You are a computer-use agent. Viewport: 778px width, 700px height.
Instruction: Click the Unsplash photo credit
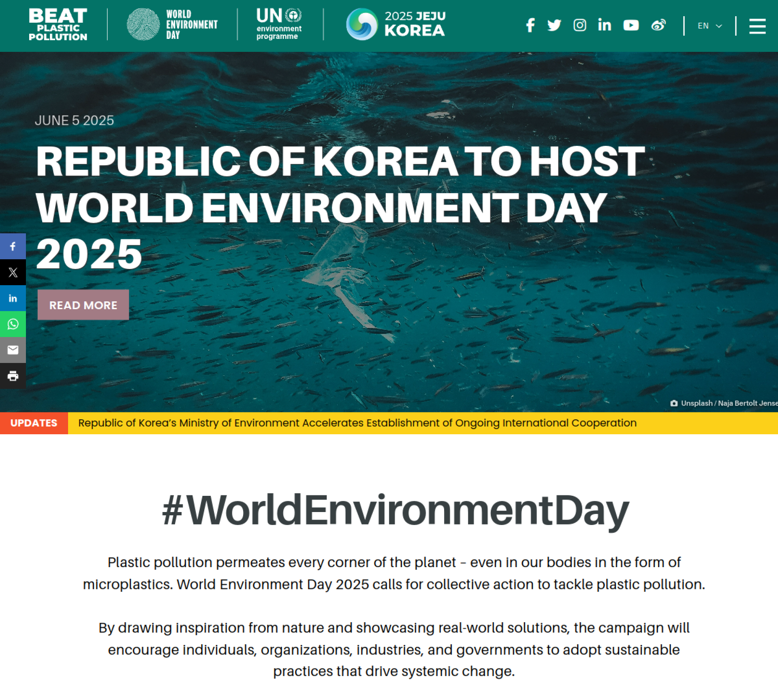click(x=725, y=403)
